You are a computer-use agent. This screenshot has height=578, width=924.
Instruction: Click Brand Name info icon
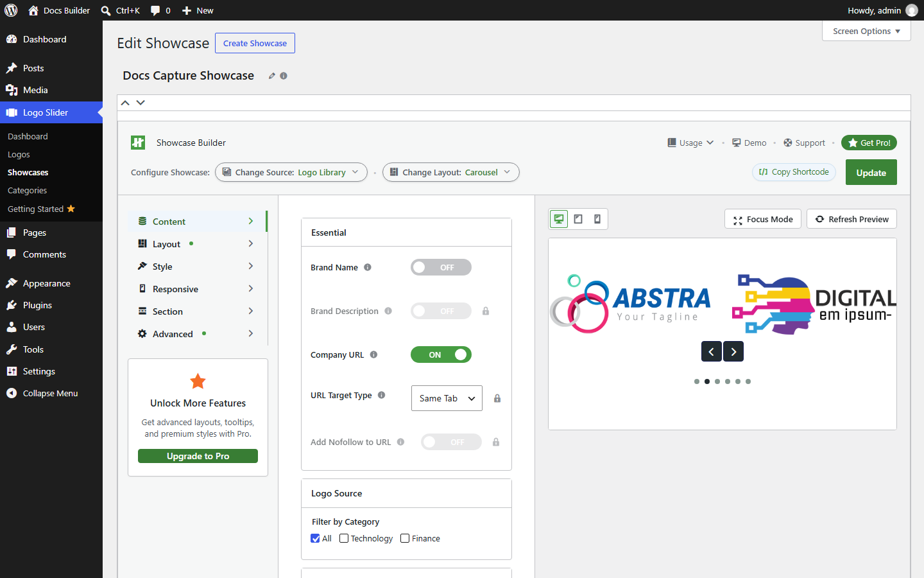(368, 267)
